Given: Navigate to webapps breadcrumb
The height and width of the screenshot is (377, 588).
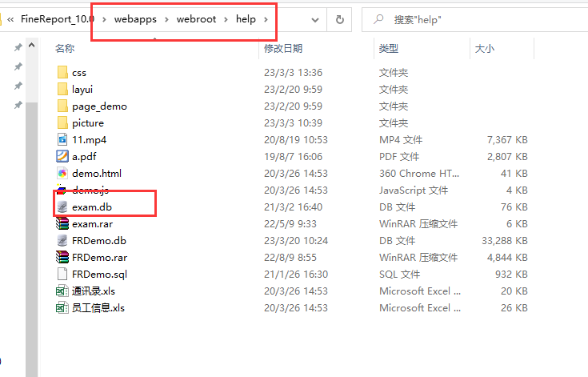Looking at the screenshot, I should [x=135, y=19].
